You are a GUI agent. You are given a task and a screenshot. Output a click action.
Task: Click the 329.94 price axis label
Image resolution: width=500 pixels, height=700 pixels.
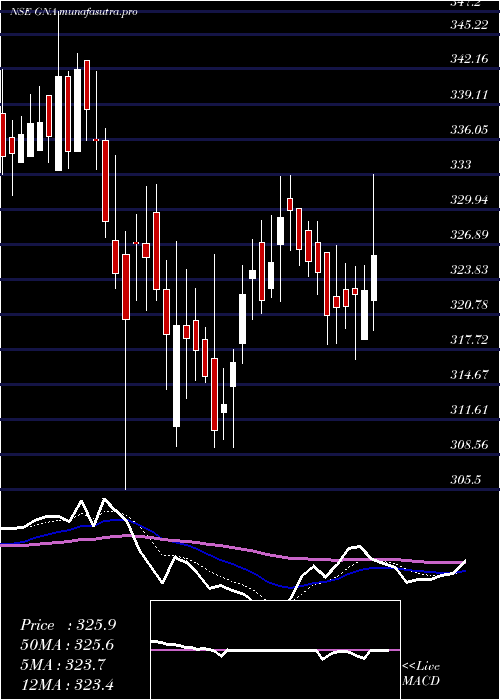(x=469, y=200)
